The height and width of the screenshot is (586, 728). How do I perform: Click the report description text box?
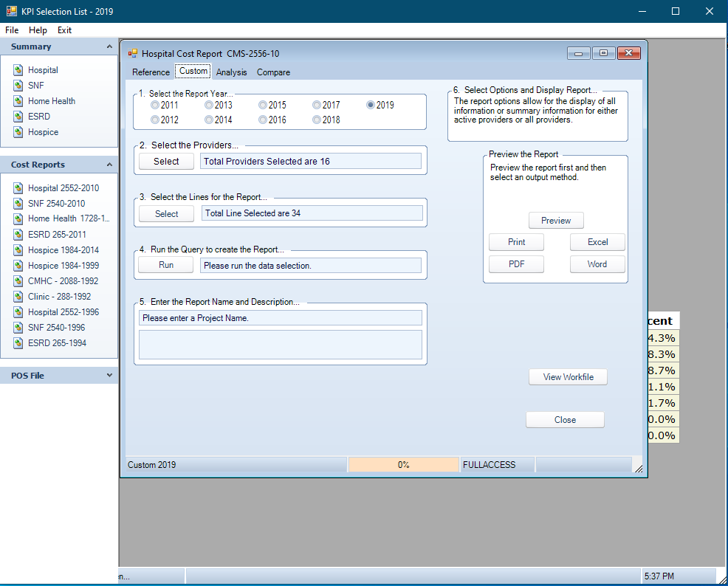point(281,345)
